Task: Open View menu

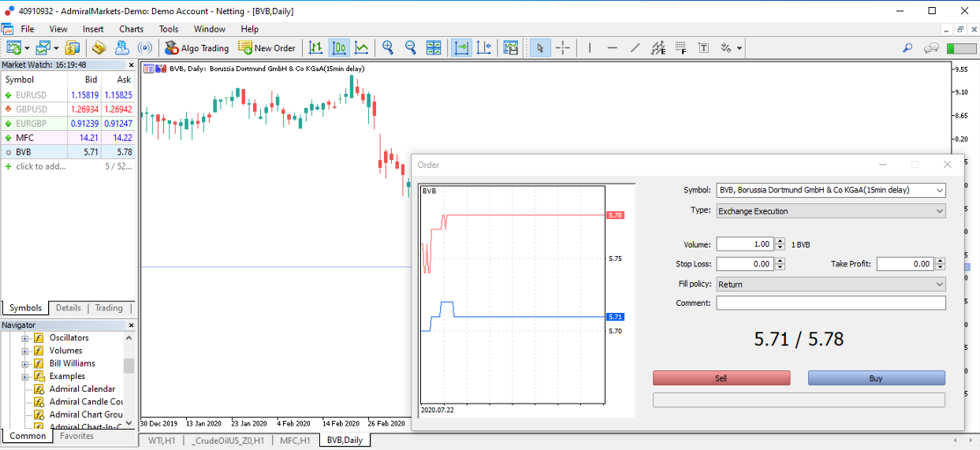Action: (x=58, y=29)
